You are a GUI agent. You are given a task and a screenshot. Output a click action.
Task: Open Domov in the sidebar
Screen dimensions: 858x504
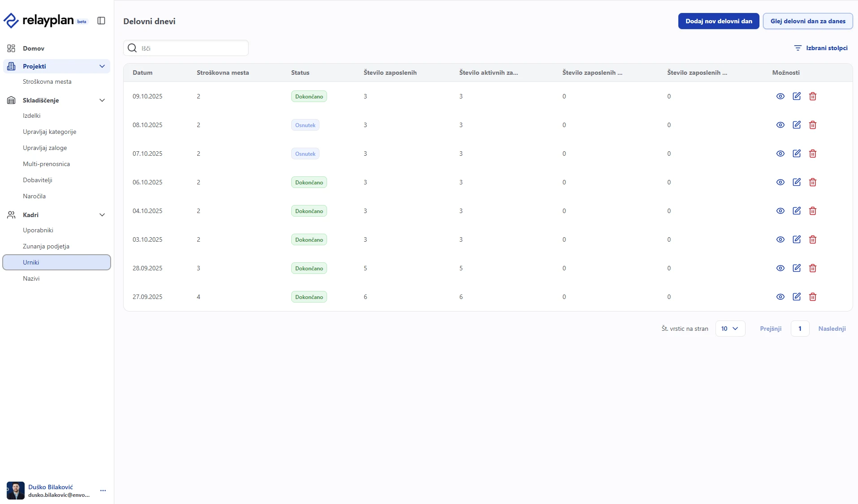coord(56,48)
